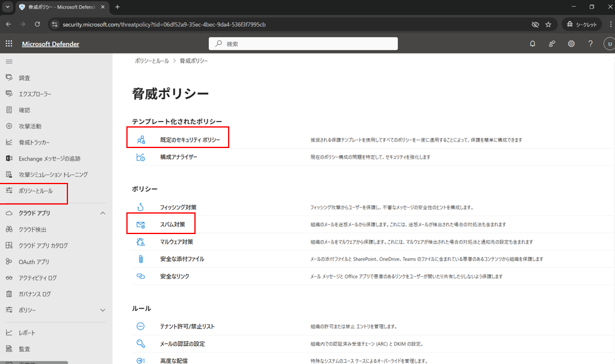The height and width of the screenshot is (364, 615).
Task: Open the notifications bell icon
Action: coord(532,43)
